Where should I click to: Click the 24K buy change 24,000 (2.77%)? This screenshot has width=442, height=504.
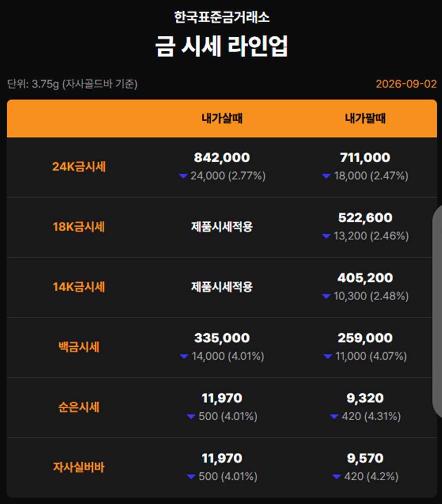[228, 176]
